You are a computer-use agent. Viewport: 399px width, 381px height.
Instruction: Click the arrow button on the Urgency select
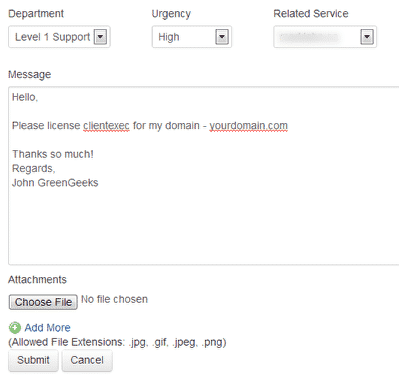click(x=222, y=37)
